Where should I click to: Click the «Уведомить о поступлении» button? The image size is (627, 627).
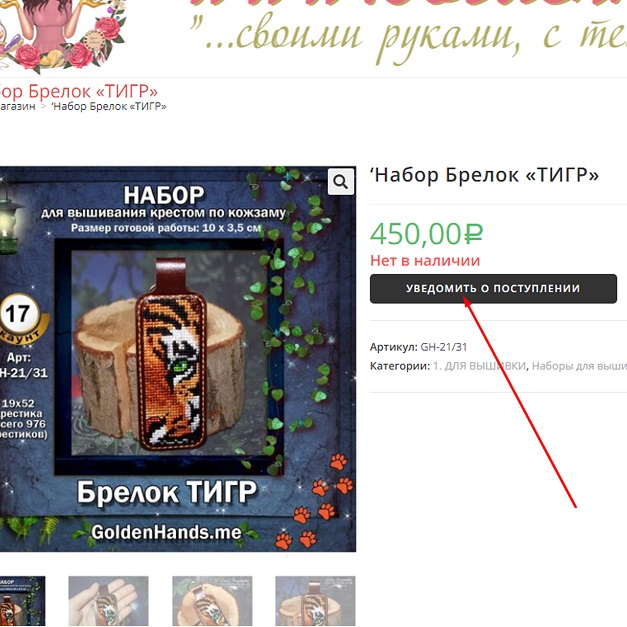pos(493,289)
